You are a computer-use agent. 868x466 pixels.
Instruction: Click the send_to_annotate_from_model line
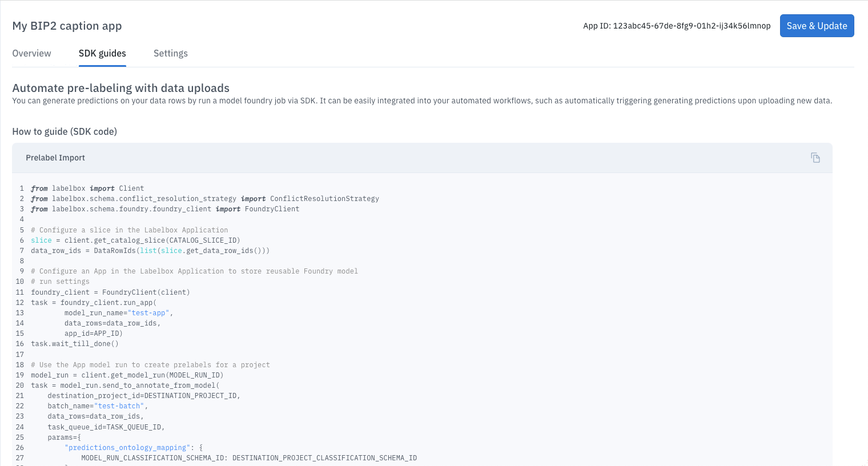click(x=125, y=385)
